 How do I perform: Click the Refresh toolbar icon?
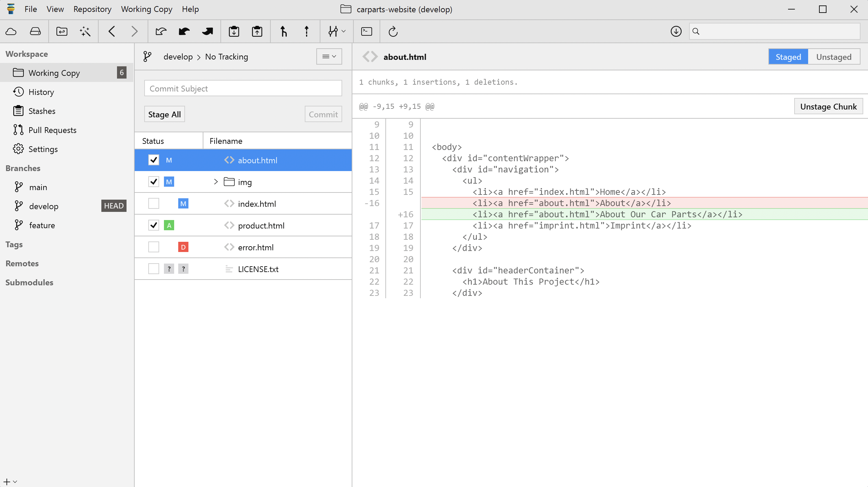(393, 32)
